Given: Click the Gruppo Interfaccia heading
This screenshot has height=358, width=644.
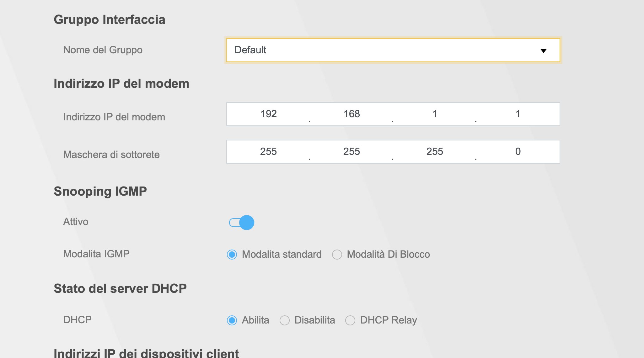Looking at the screenshot, I should [x=109, y=19].
